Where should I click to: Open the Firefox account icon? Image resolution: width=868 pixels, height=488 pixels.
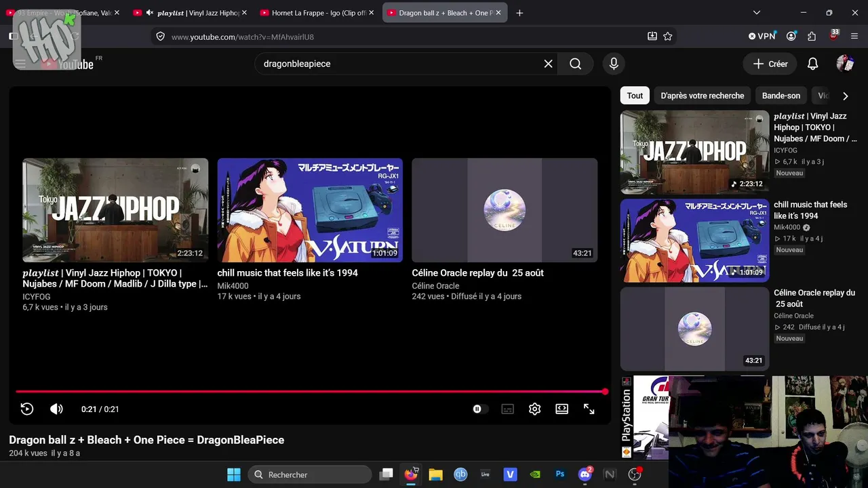[x=791, y=37]
